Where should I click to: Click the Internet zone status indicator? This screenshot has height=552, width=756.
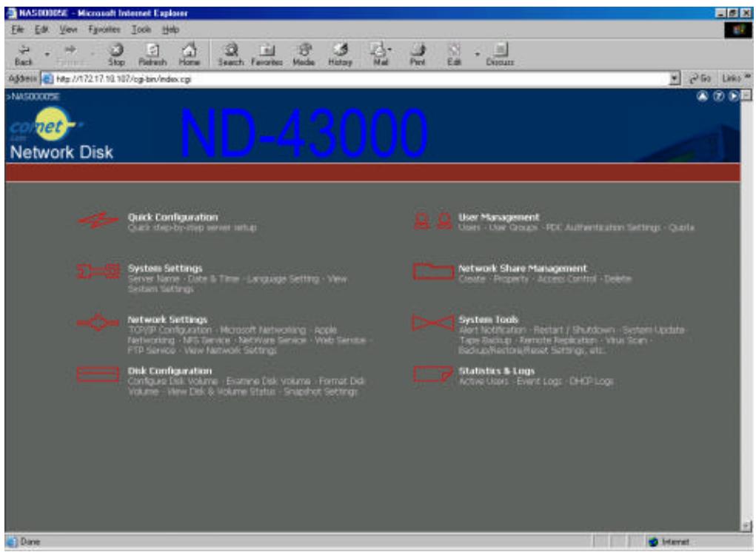tap(669, 542)
